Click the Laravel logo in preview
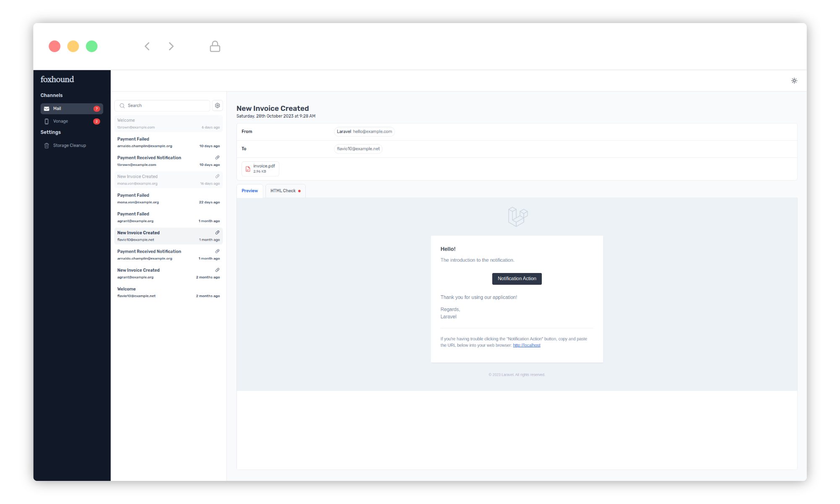The width and height of the screenshot is (840, 504). (517, 217)
